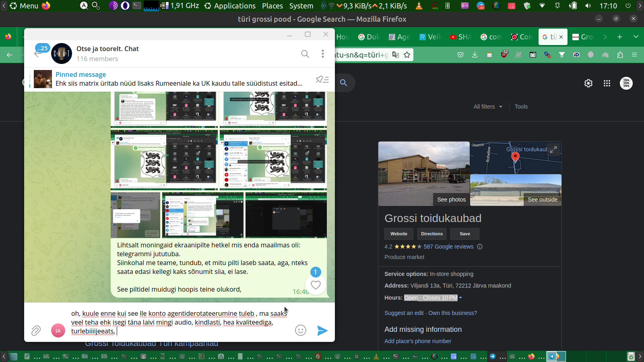Open the trash icon in the bottom panel
This screenshot has height=362, width=644.
631,356
